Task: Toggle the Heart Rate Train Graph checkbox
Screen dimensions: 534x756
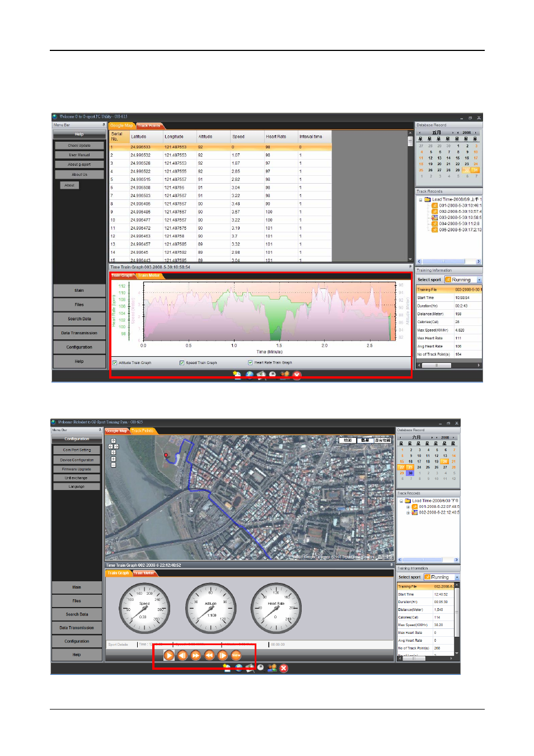Action: [x=250, y=363]
